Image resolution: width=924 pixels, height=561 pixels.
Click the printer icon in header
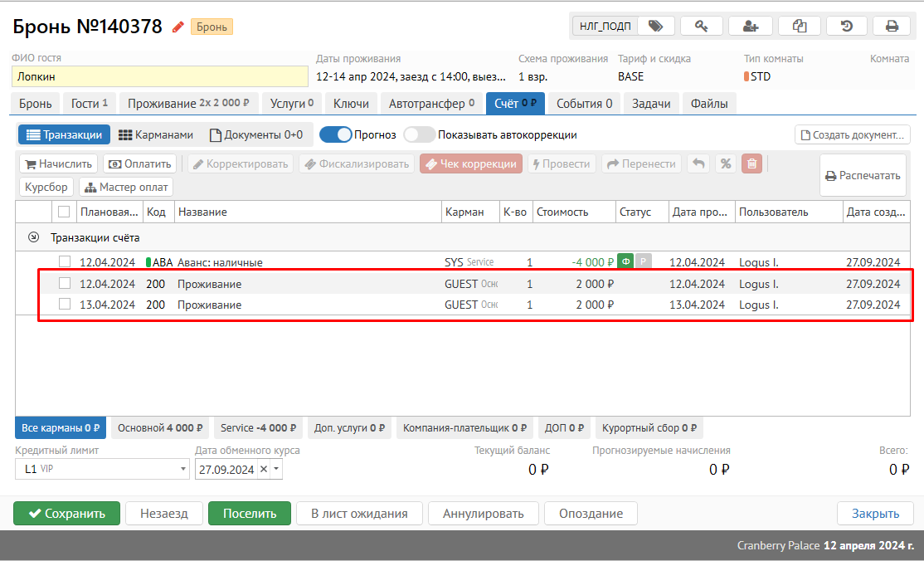coord(892,26)
